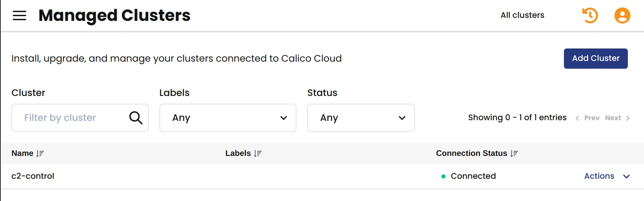Click the Next pagination link
Image resolution: width=644 pixels, height=201 pixels.
pos(613,118)
